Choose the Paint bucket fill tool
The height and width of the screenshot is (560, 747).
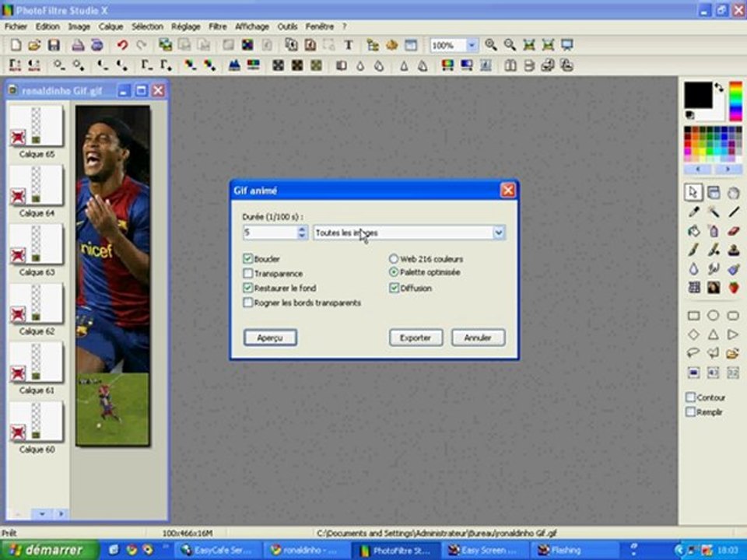[693, 231]
